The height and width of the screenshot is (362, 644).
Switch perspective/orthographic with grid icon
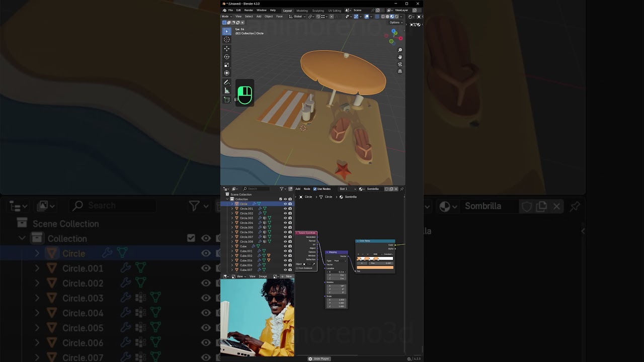click(400, 71)
